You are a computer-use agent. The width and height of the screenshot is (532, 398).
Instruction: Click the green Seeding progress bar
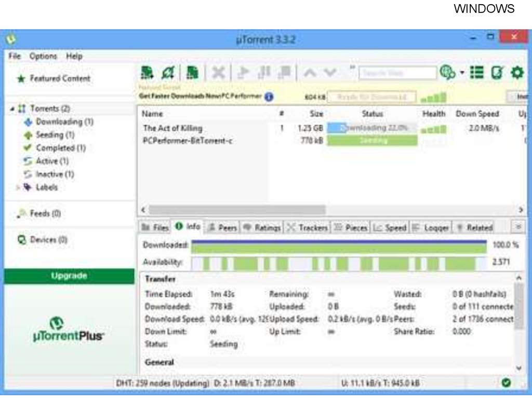tap(372, 140)
